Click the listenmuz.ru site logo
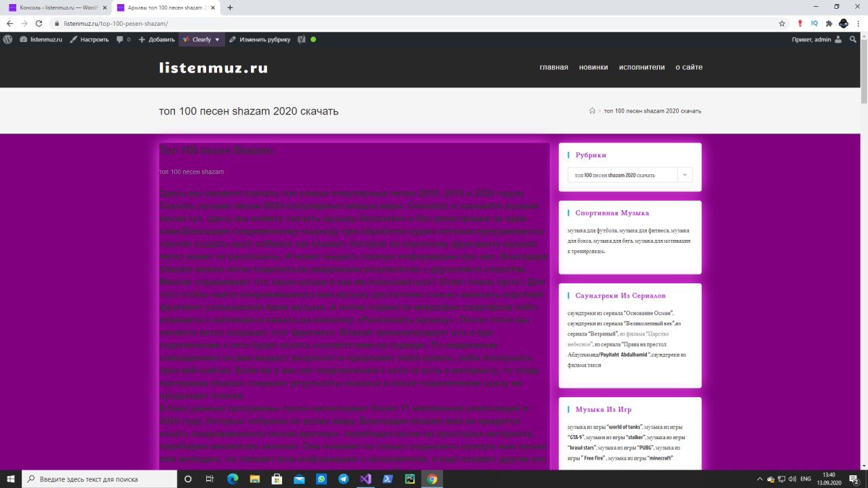This screenshot has height=488, width=868. [214, 67]
